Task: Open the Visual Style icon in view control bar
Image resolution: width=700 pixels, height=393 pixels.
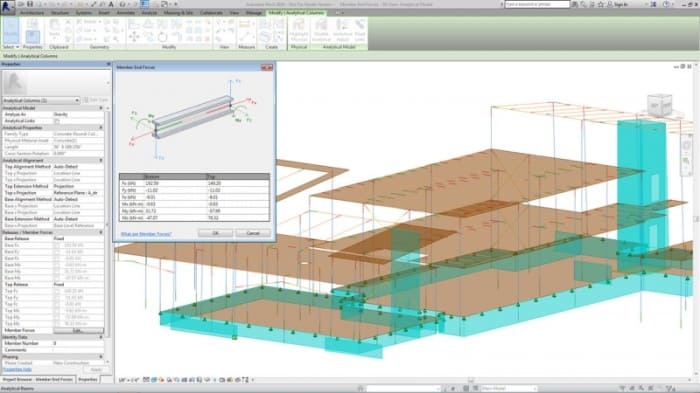Action: [x=154, y=380]
